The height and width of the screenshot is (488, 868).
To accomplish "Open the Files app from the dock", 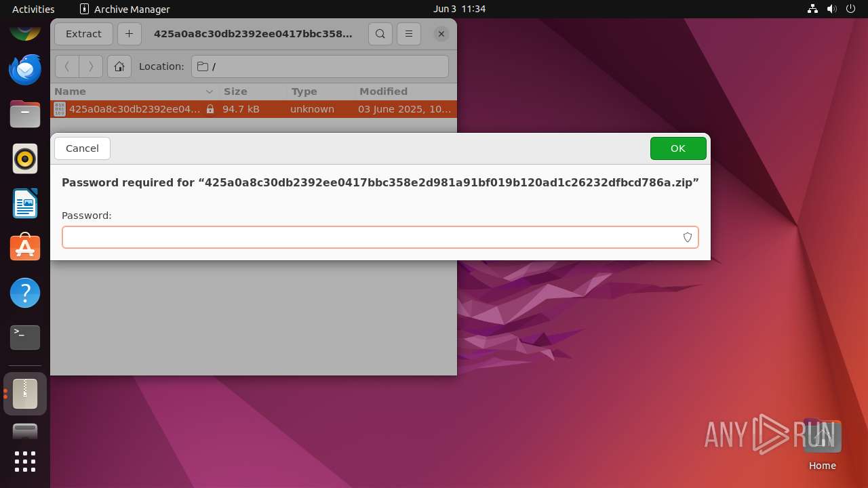I will [x=25, y=114].
